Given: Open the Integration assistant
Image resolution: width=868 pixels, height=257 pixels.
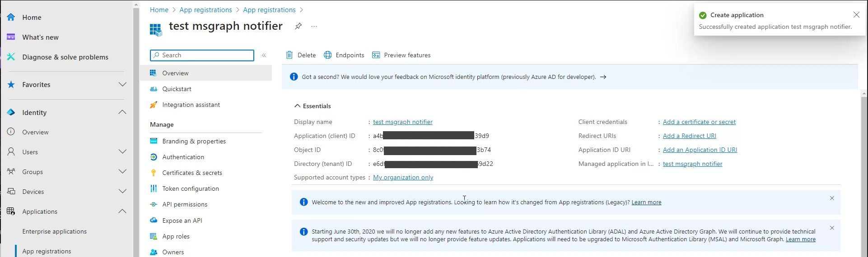Looking at the screenshot, I should [x=191, y=105].
